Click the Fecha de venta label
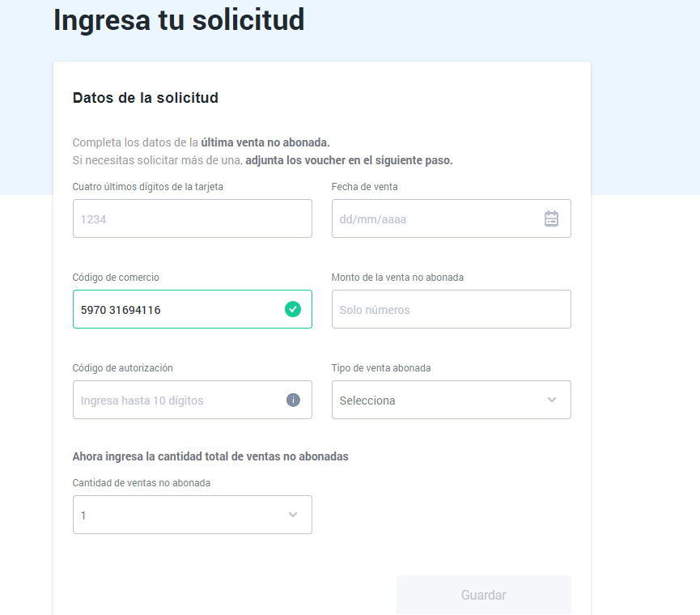 364,187
